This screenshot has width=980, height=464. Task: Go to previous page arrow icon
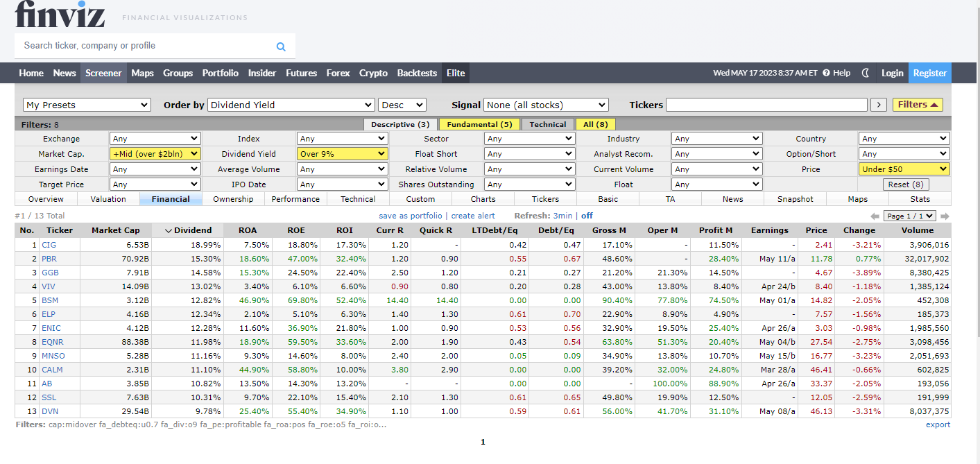click(875, 216)
